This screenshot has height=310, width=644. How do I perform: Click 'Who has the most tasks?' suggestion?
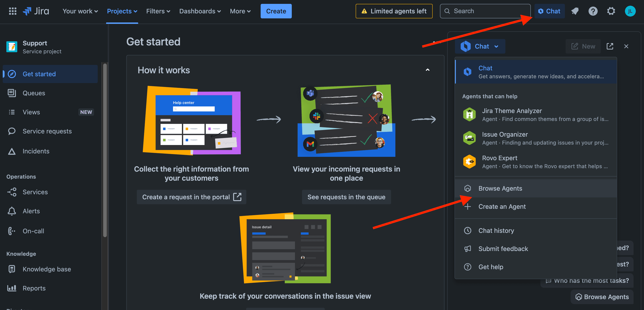tap(587, 280)
